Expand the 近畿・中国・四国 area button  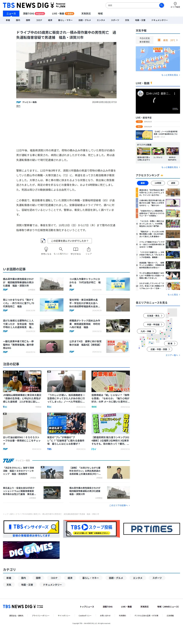160,349
